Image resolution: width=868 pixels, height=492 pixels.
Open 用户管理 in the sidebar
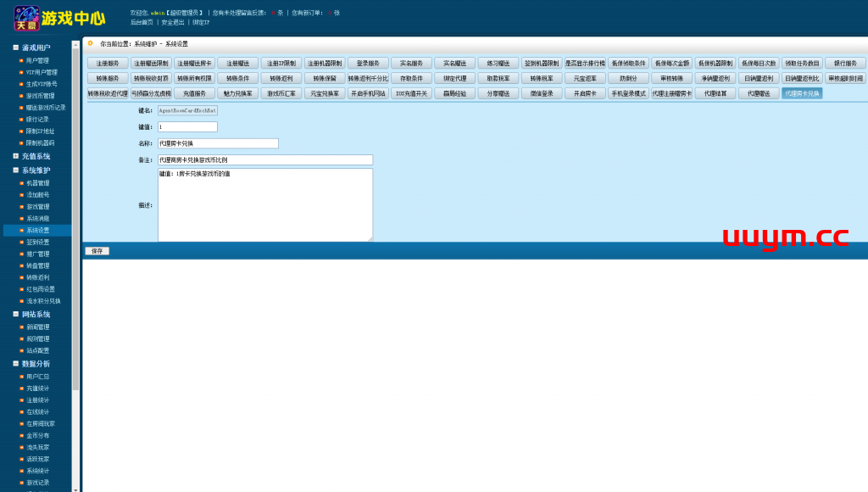[x=37, y=60]
